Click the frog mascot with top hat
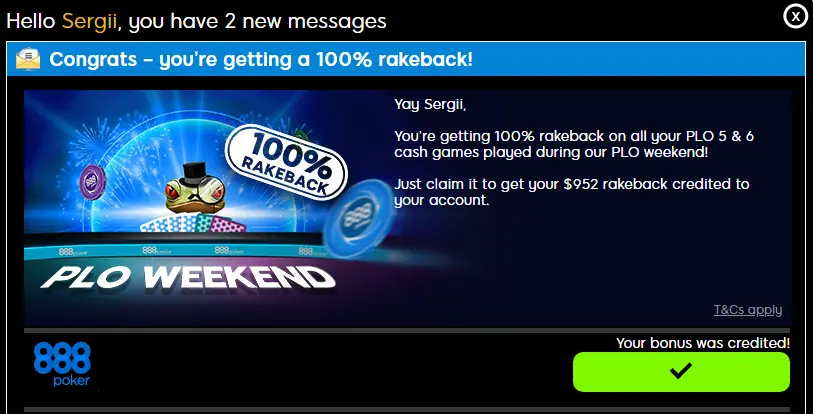 pyautogui.click(x=195, y=189)
